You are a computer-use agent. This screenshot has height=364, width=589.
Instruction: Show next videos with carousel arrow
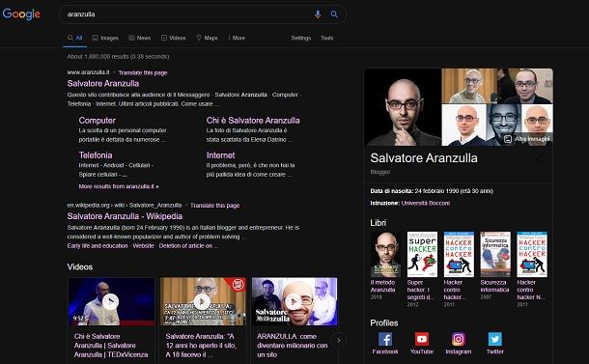[x=339, y=340]
